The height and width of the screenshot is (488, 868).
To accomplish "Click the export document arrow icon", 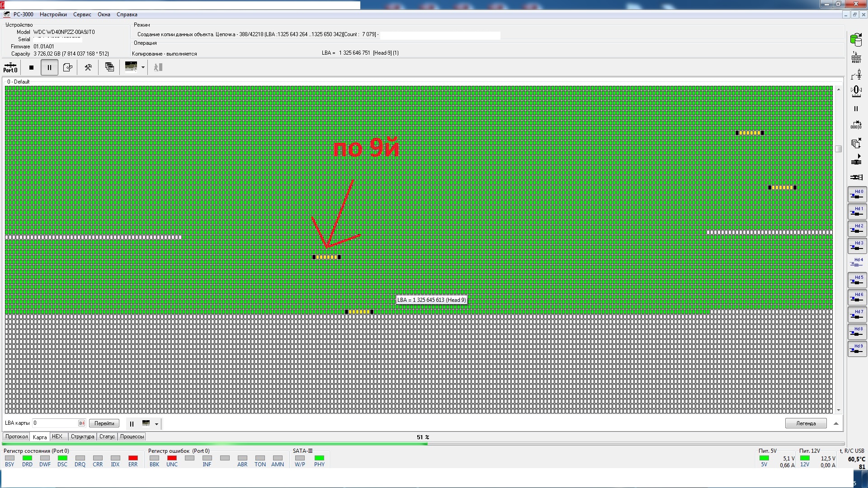I will (x=68, y=67).
